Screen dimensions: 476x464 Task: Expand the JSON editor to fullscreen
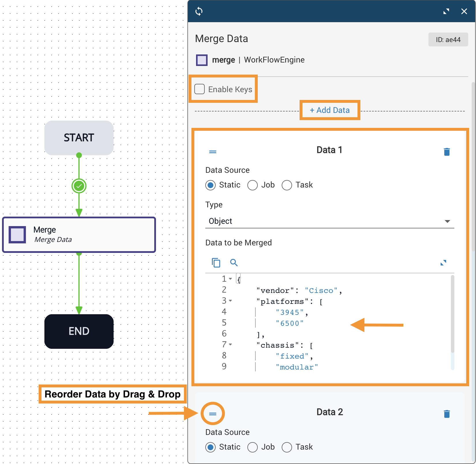[x=443, y=263]
